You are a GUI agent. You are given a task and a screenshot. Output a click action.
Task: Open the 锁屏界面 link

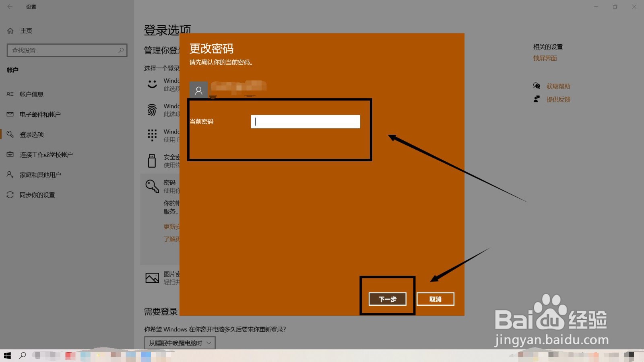point(544,58)
